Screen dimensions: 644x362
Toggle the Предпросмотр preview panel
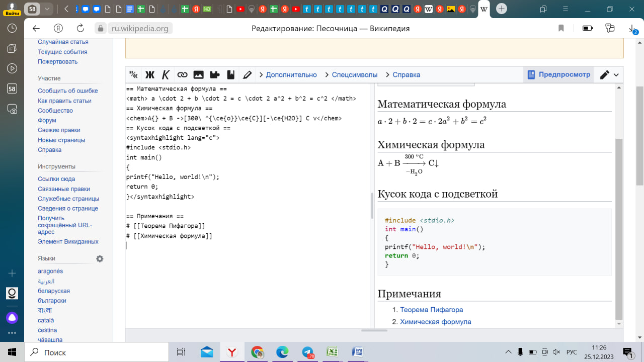tap(558, 75)
